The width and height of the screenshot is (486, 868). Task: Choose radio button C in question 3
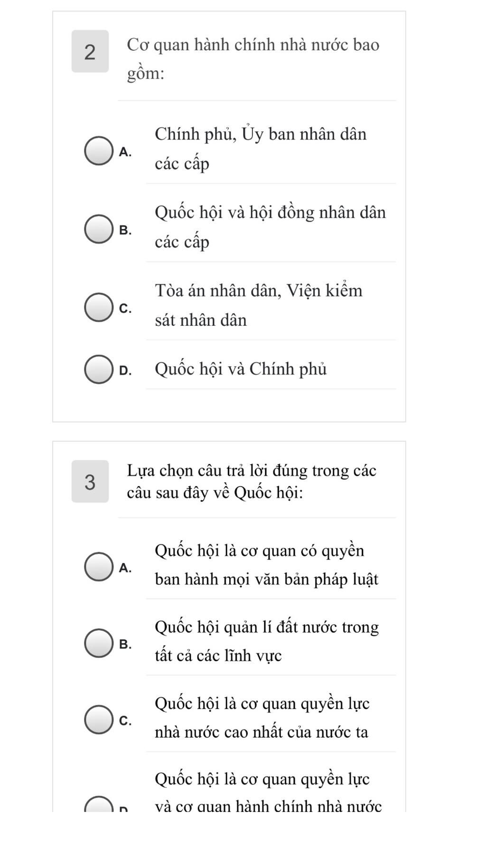pos(99,720)
